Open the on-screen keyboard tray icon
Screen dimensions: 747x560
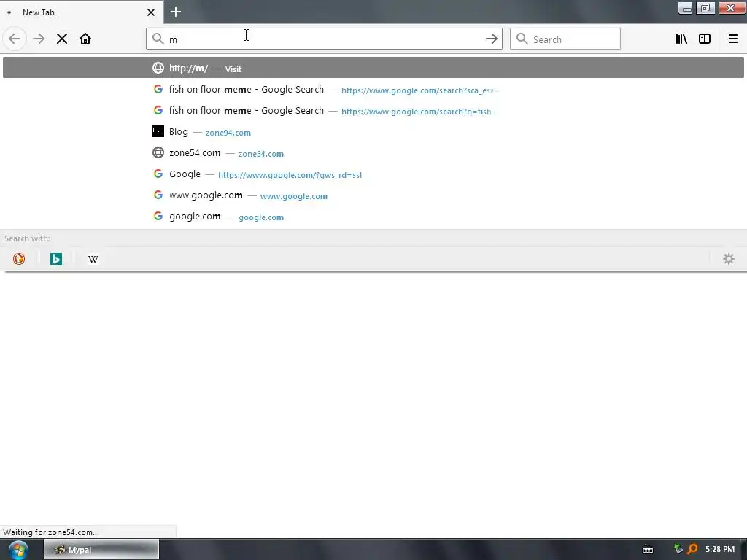[648, 550]
